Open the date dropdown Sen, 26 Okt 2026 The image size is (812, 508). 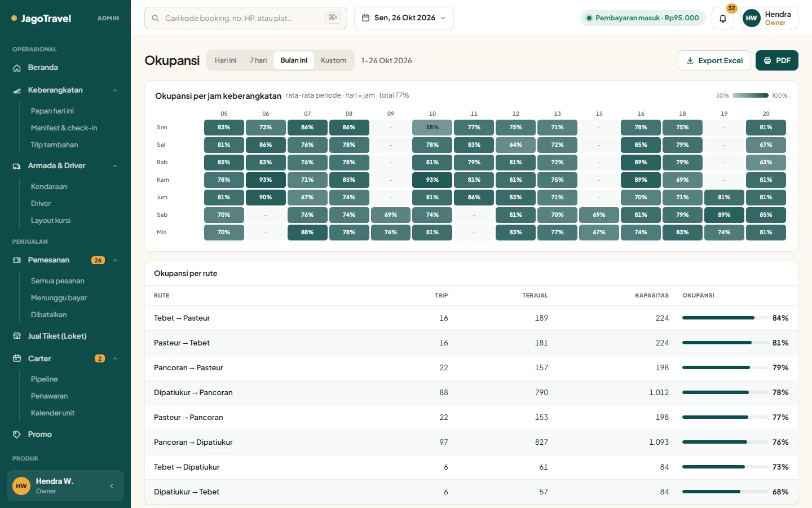click(404, 18)
